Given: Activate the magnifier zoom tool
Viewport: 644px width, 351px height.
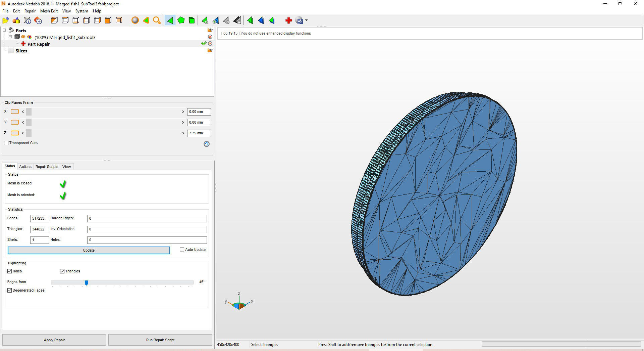Looking at the screenshot, I should pyautogui.click(x=157, y=20).
